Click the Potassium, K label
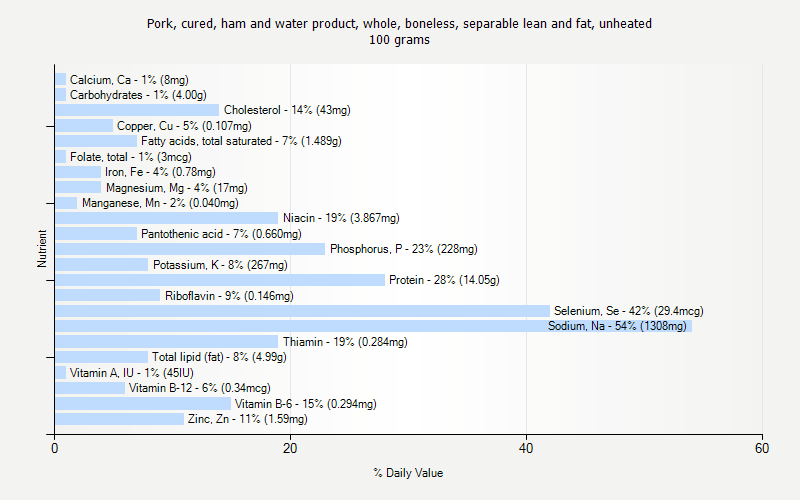 [220, 265]
